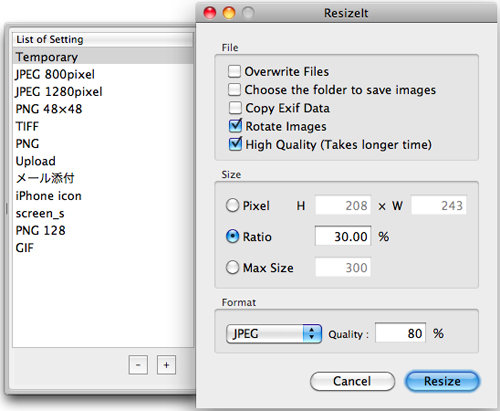
Task: Click the Cancel button
Action: (352, 381)
